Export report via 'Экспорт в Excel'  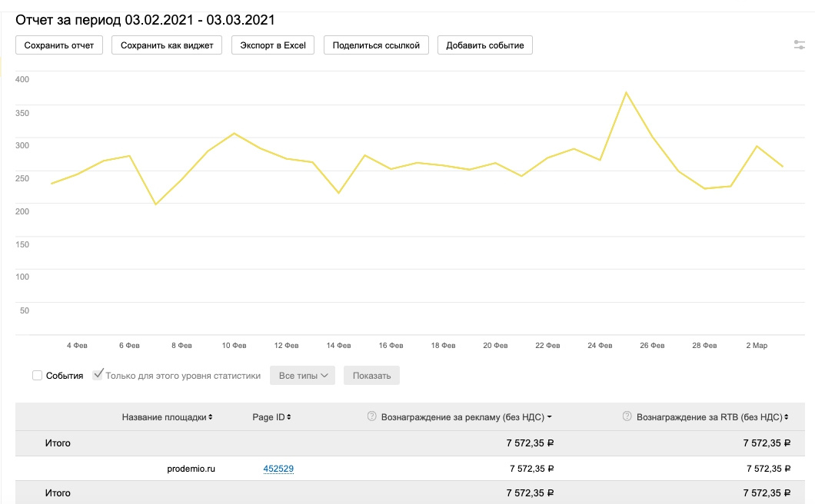tap(273, 45)
